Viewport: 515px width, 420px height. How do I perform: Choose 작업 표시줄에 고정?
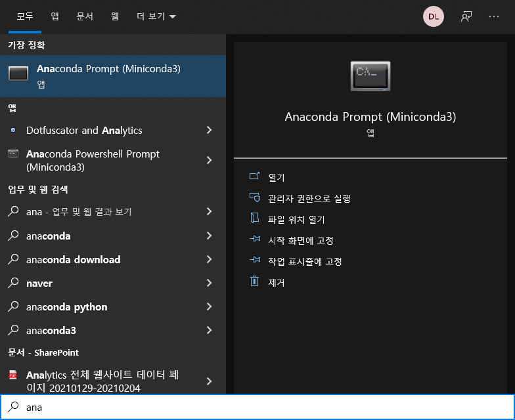[x=305, y=261]
